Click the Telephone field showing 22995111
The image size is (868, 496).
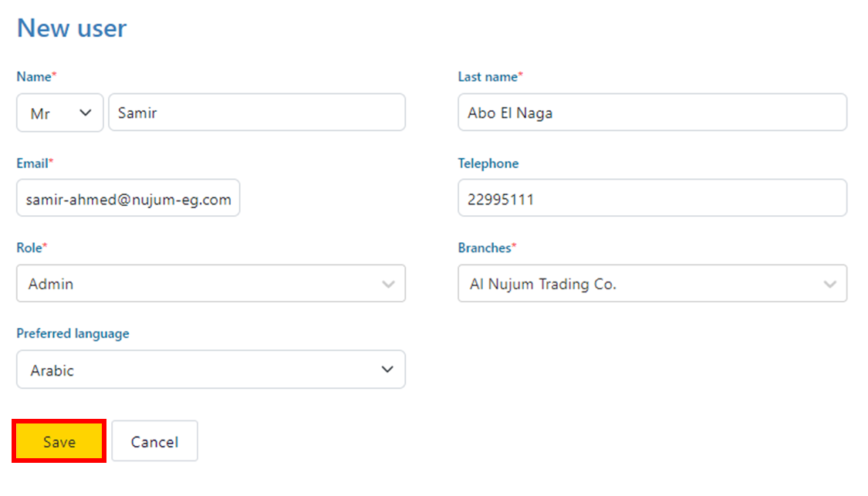click(652, 198)
